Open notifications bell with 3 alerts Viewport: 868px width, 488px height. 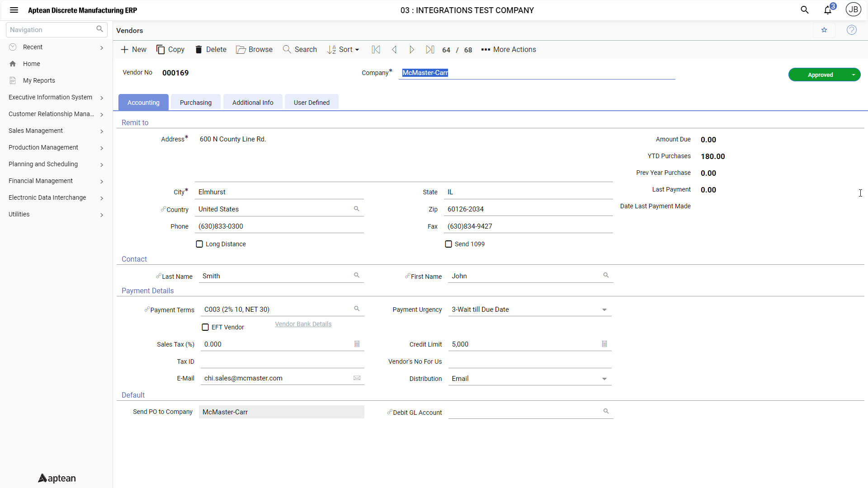828,9
